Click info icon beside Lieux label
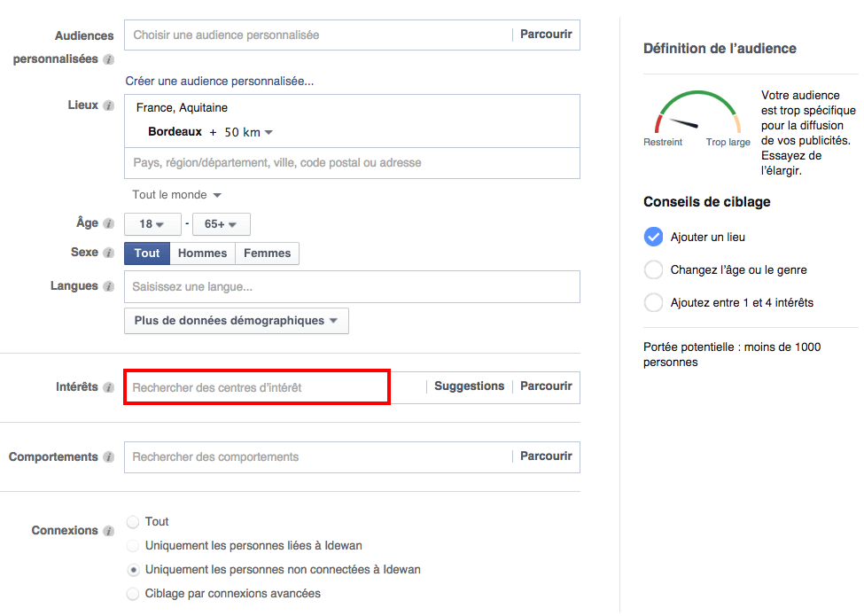Image resolution: width=864 pixels, height=616 pixels. pos(108,105)
